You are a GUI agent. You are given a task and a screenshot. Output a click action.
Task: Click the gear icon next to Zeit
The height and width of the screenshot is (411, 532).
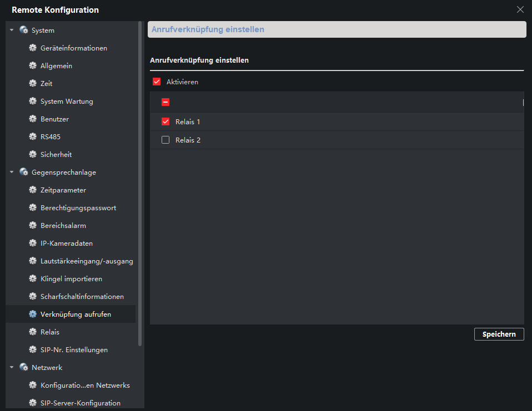[x=33, y=83]
